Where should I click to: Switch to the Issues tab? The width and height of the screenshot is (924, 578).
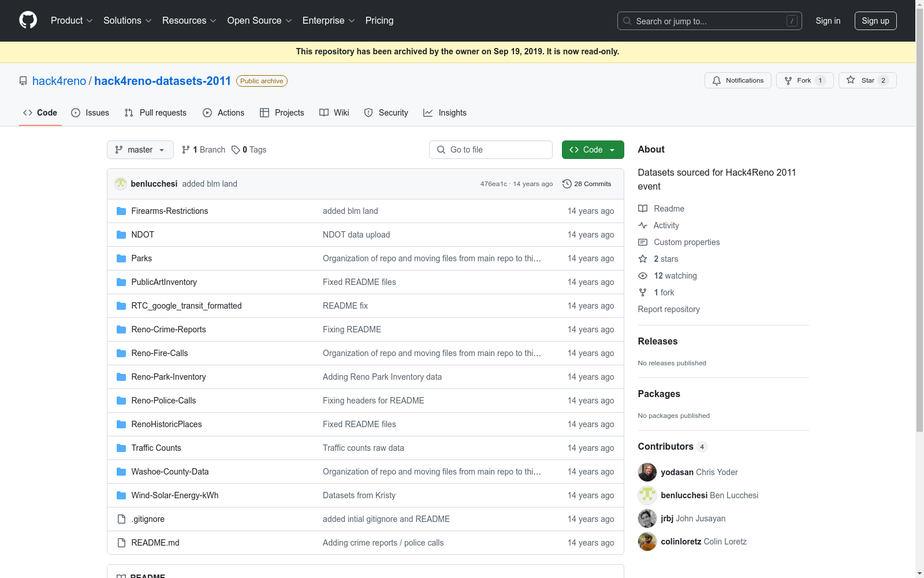coord(90,113)
